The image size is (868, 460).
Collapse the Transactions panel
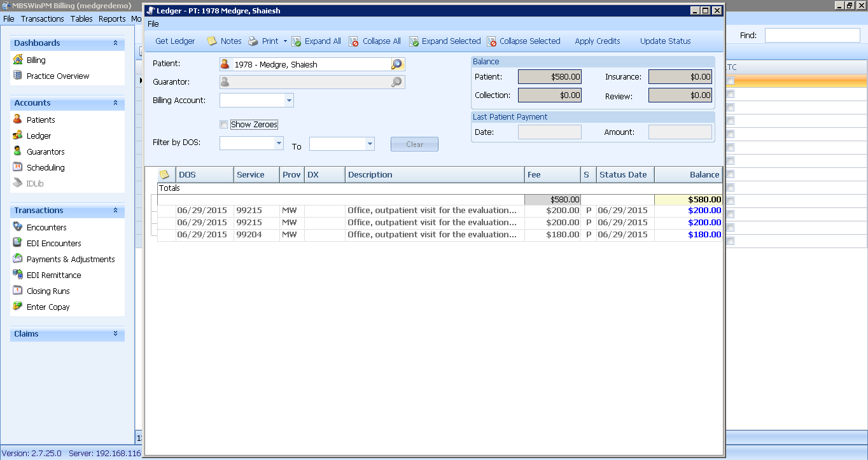click(115, 211)
